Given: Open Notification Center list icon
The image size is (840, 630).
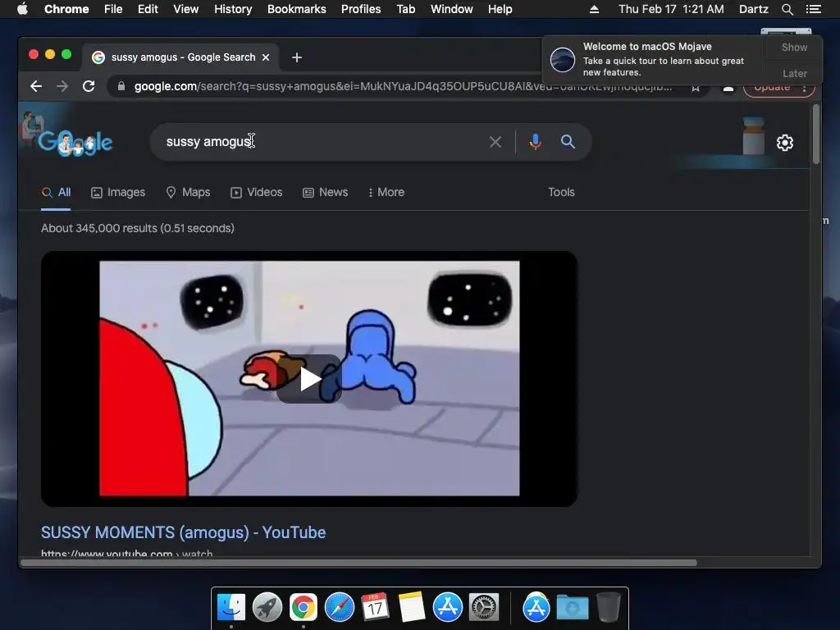Looking at the screenshot, I should tap(813, 9).
